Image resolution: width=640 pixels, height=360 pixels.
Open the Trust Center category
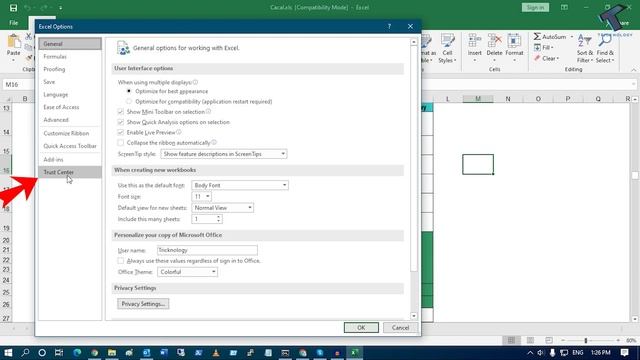(x=70, y=172)
